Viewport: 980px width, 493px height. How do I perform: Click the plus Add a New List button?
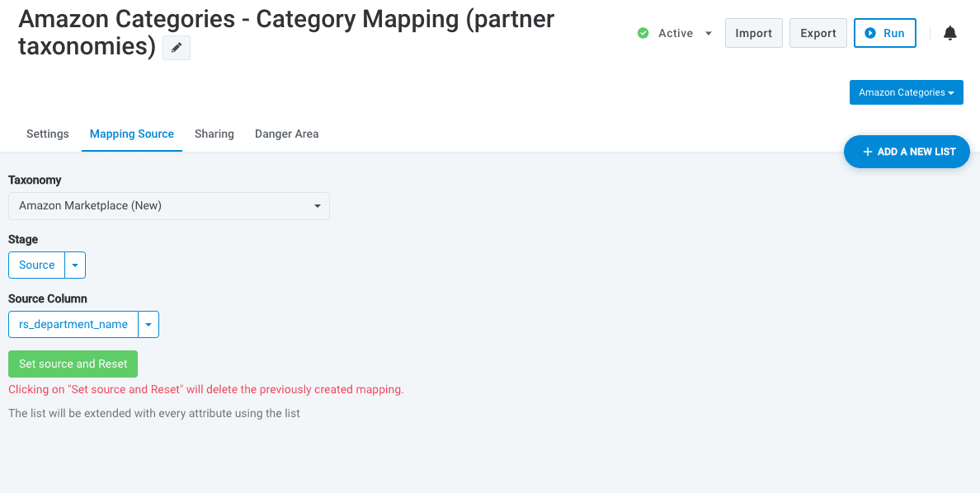(x=907, y=152)
